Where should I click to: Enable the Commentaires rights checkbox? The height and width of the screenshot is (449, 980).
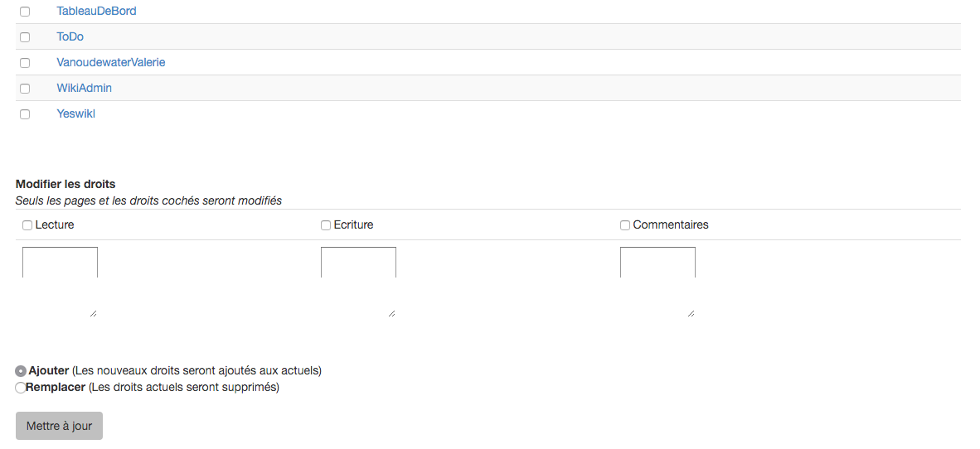coord(625,225)
